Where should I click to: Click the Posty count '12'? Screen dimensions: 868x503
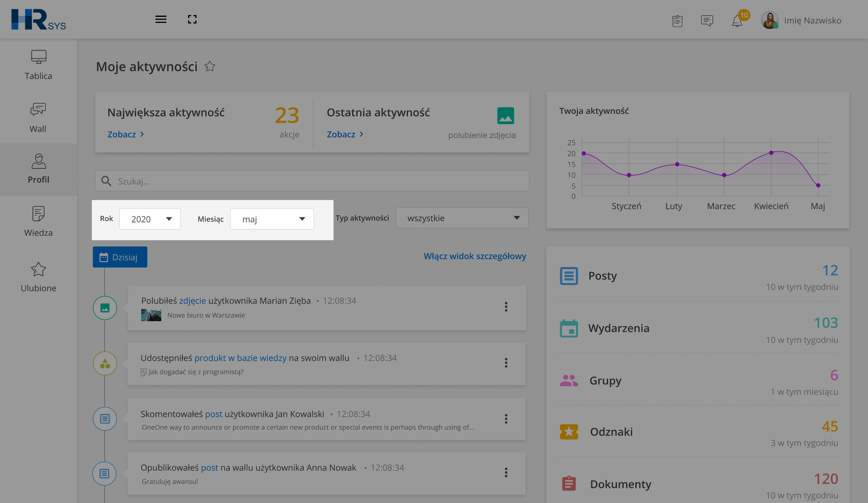coord(830,270)
